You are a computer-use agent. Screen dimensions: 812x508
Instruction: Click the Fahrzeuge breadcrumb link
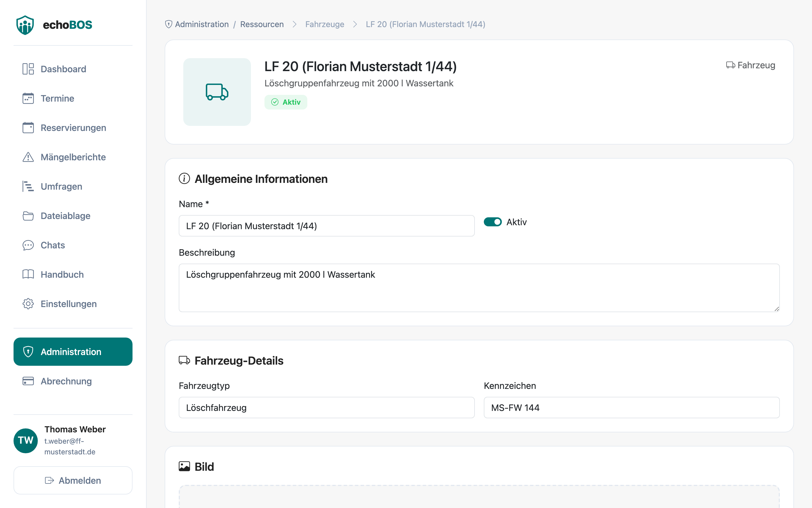pyautogui.click(x=325, y=24)
